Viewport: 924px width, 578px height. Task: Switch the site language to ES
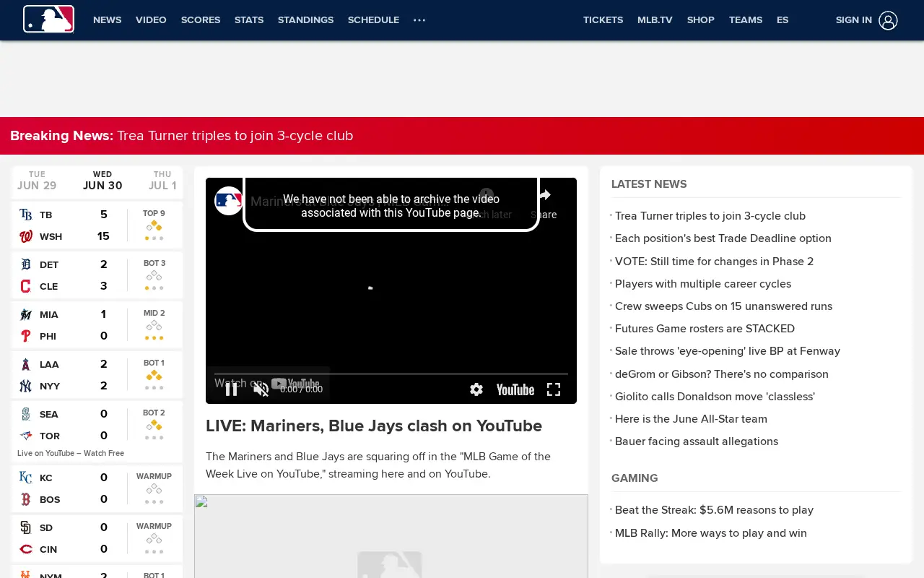[x=783, y=20]
